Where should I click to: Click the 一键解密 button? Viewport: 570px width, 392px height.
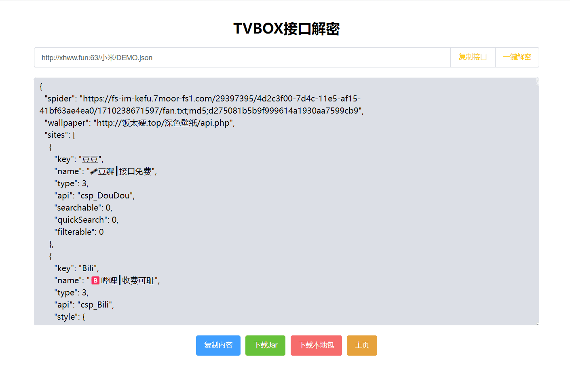click(x=517, y=57)
